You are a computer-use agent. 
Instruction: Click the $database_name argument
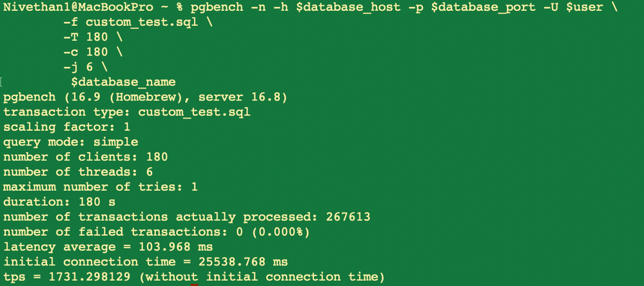pos(123,82)
